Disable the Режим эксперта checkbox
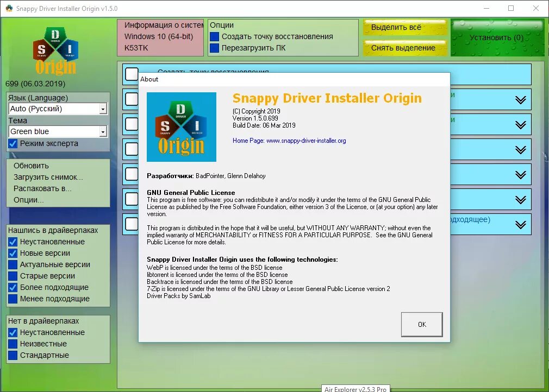 click(12, 143)
